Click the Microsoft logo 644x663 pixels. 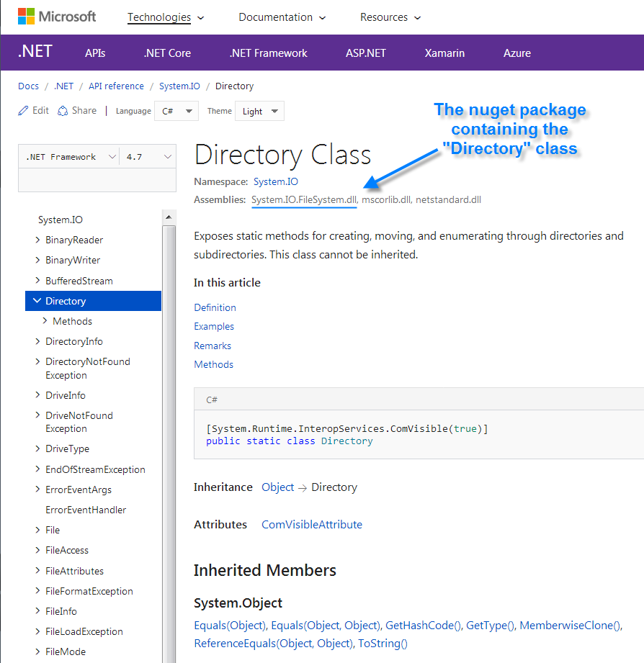pyautogui.click(x=57, y=17)
